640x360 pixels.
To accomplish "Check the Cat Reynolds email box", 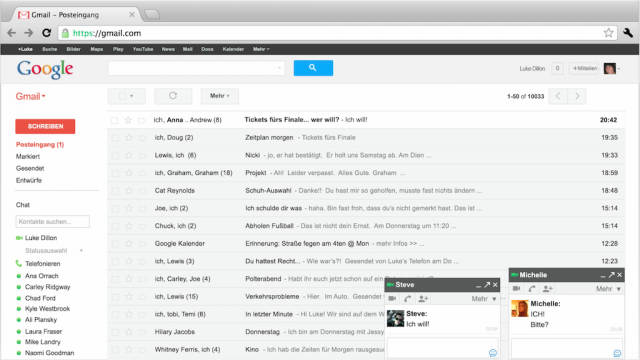I will pyautogui.click(x=115, y=191).
